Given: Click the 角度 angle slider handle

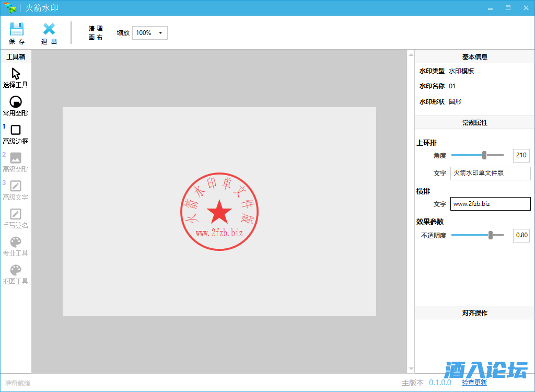Looking at the screenshot, I should (x=484, y=155).
